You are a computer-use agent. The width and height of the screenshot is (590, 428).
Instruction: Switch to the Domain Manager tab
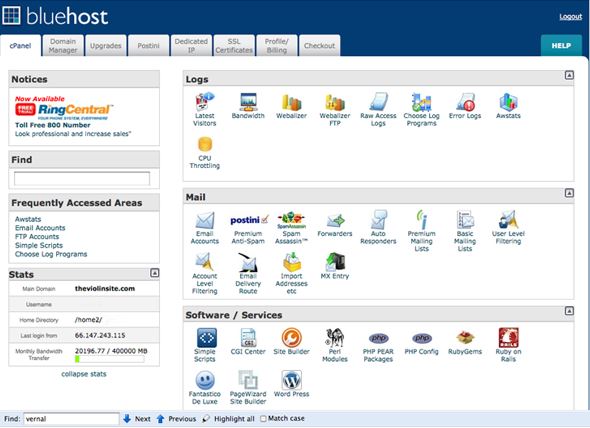(x=63, y=46)
